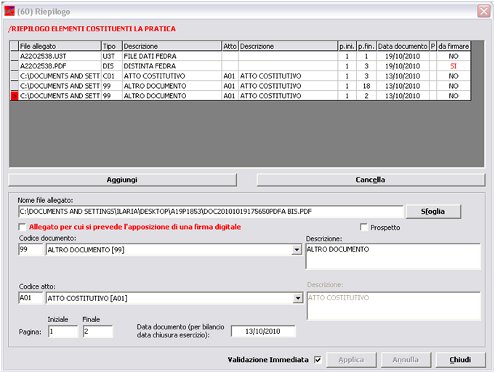Click the Data documento column header
The width and height of the screenshot is (495, 373).
pyautogui.click(x=403, y=46)
